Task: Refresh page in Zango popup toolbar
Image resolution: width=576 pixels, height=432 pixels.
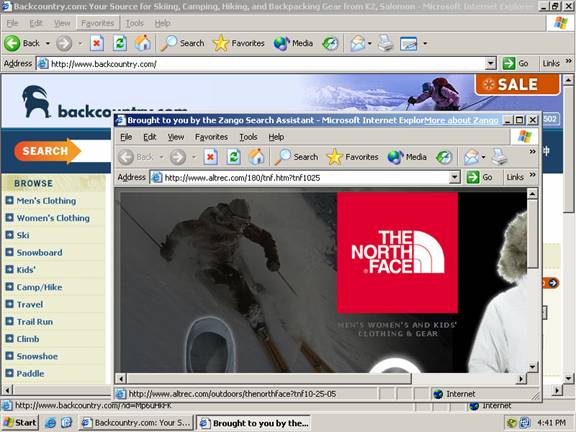Action: [x=234, y=157]
